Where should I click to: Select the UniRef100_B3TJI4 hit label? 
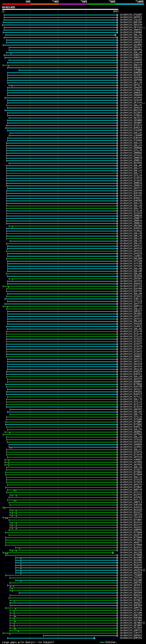[131, 286]
